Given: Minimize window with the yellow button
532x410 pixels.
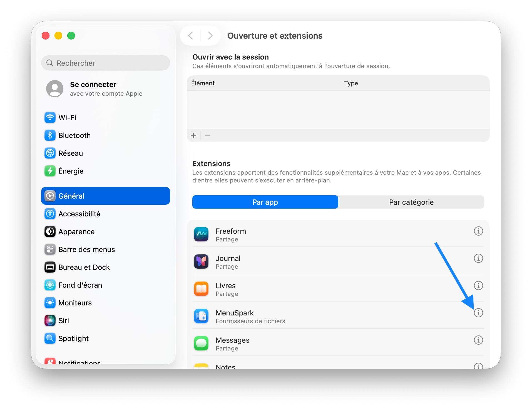Looking at the screenshot, I should (58, 36).
